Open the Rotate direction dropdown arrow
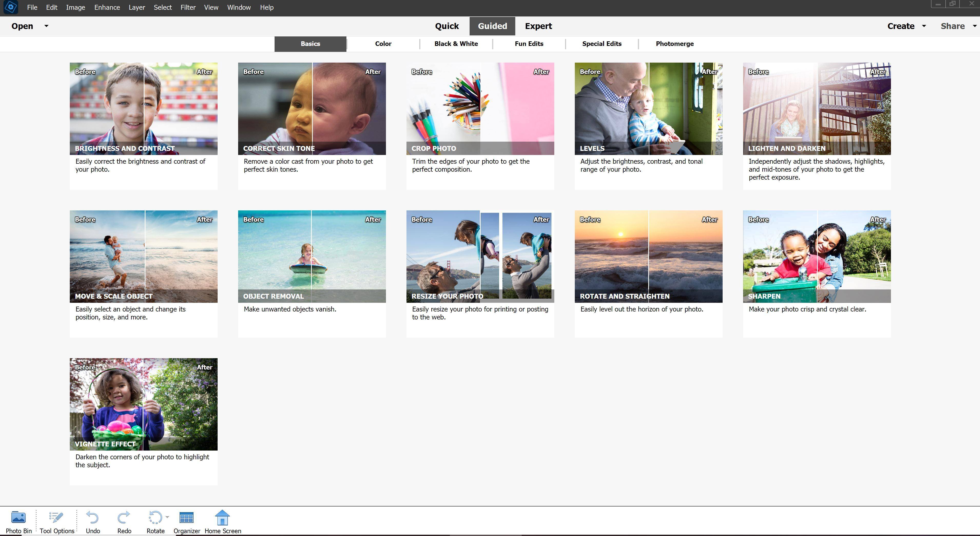 tap(167, 517)
